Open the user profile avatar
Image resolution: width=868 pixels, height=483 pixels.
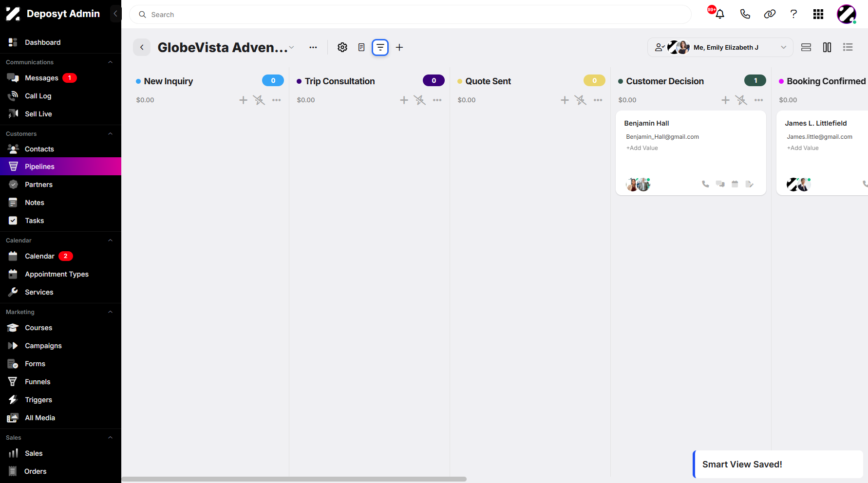pyautogui.click(x=847, y=14)
